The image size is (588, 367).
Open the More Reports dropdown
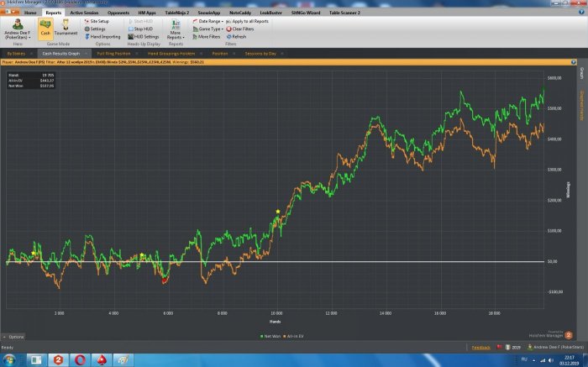[176, 30]
